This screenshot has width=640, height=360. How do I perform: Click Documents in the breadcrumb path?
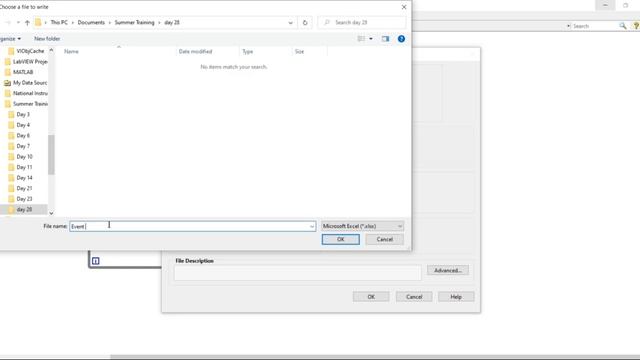[91, 22]
